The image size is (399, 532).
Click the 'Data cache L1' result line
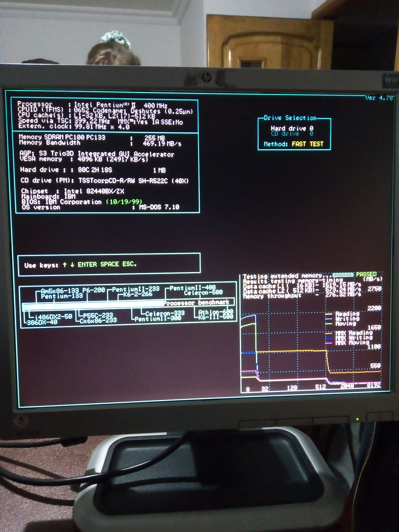pos(302,285)
